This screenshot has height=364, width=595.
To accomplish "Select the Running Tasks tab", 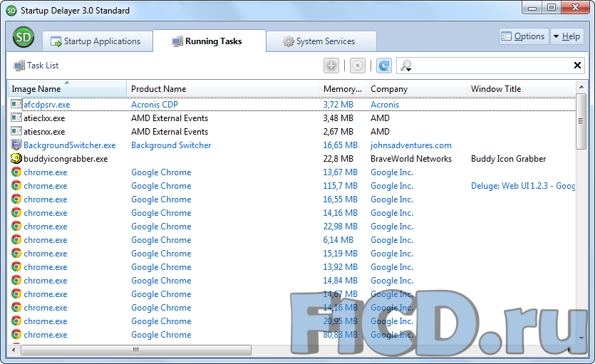I will (x=209, y=41).
